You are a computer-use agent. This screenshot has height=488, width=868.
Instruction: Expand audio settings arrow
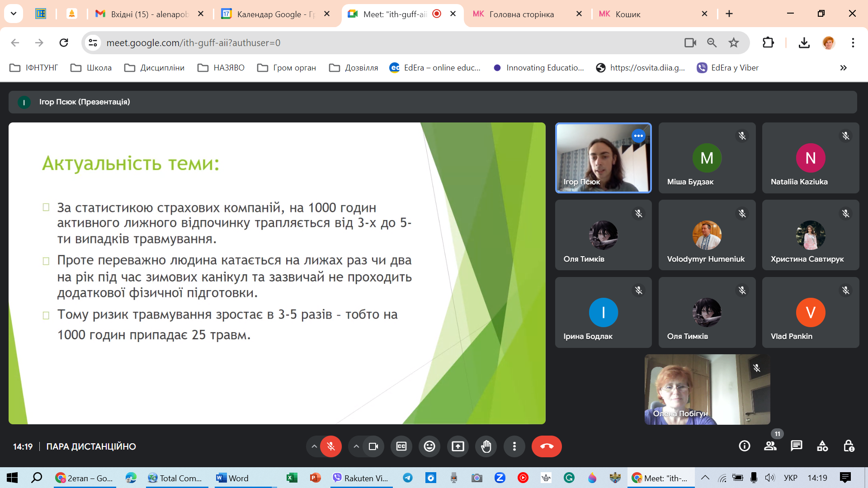point(314,446)
